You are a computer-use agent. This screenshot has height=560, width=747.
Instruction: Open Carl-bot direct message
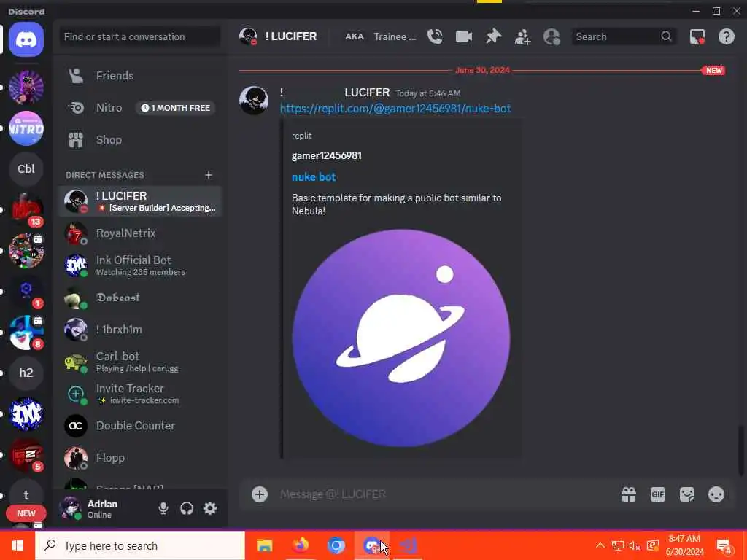[140, 362]
